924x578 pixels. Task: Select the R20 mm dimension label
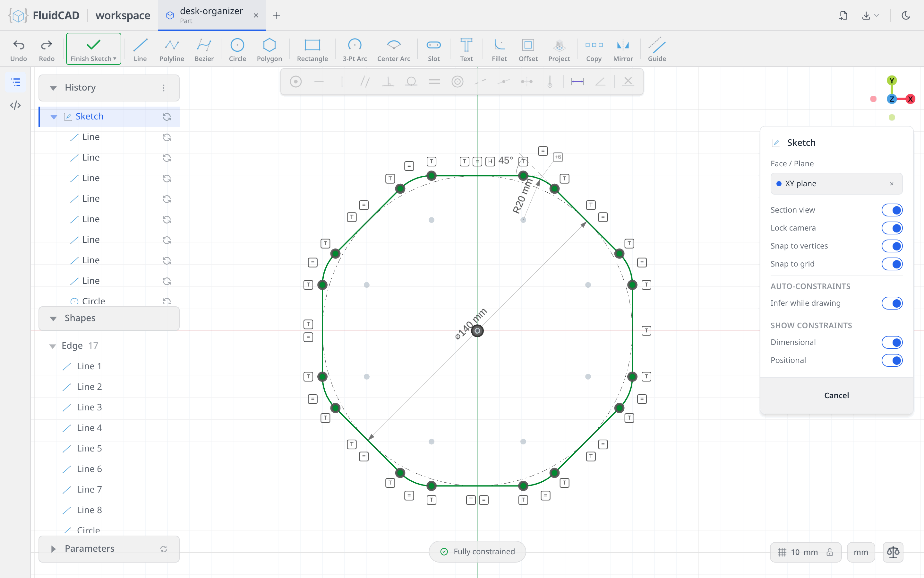pos(522,197)
